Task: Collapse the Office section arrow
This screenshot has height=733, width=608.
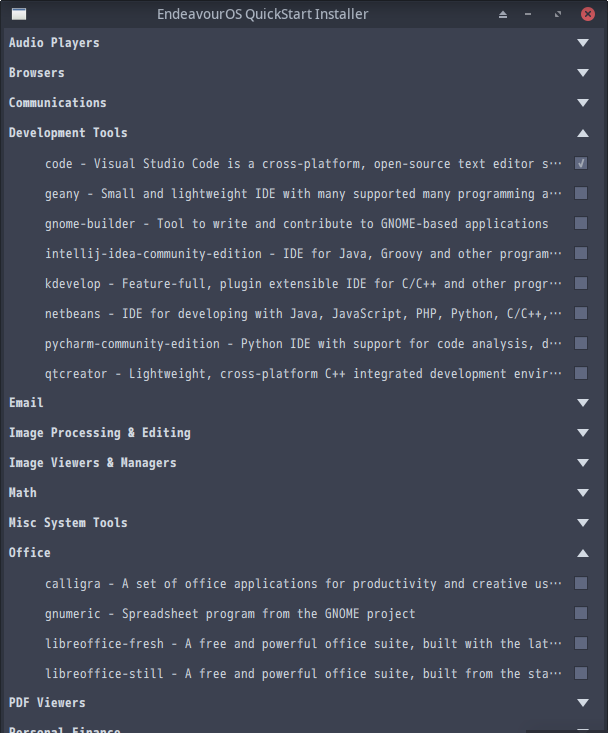Action: tap(582, 553)
